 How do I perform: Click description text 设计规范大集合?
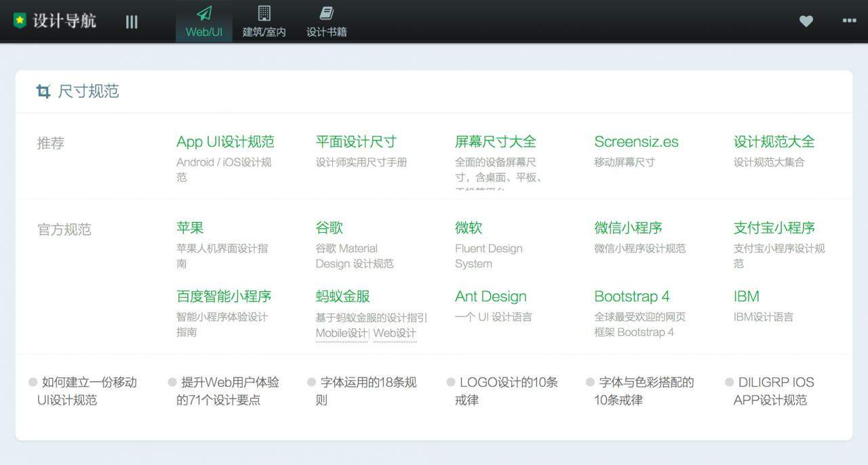(x=769, y=162)
